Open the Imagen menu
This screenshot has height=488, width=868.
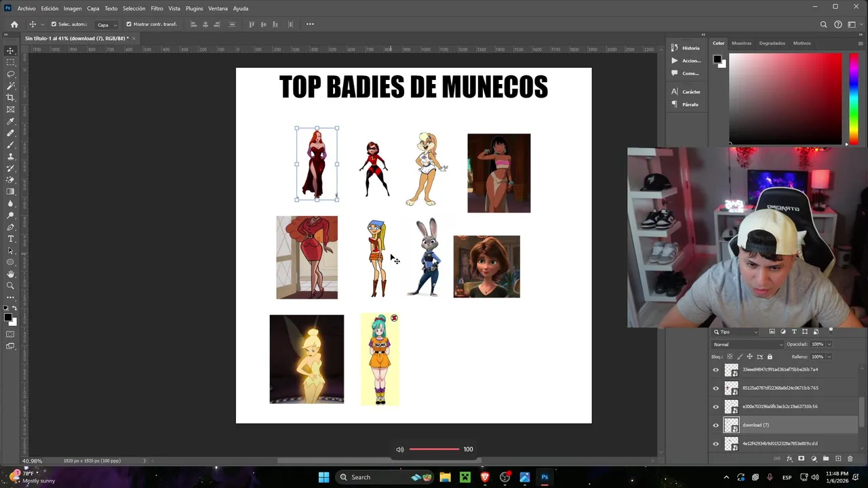point(73,8)
